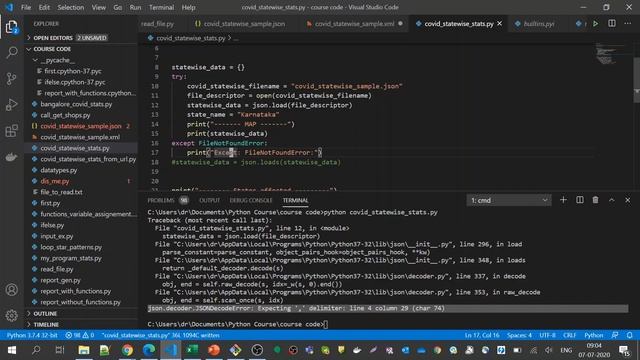Select Python 3.7.4 32-bit interpreter in status bar

(x=32, y=335)
